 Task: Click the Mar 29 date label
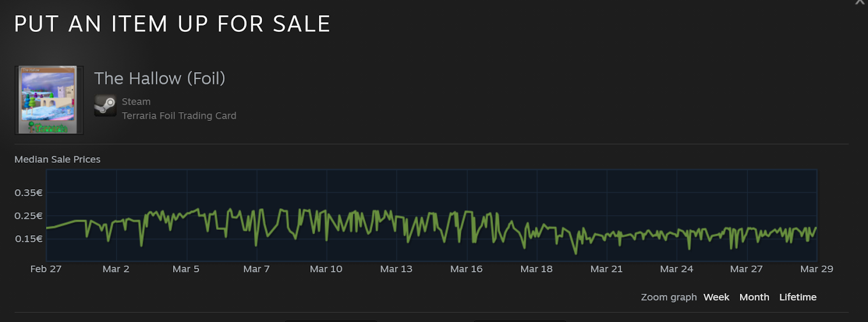tap(817, 269)
